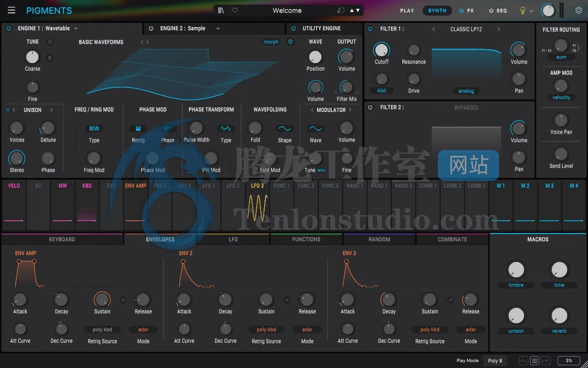
Task: Click the dice icon next to morph
Action: click(x=290, y=41)
